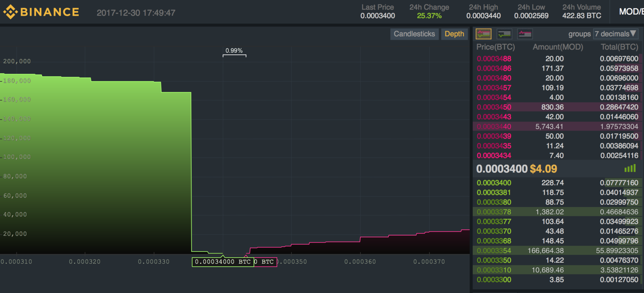Screen dimensions: 644x293
Task: Click the dropdown arrow beside 7 decimals
Action: coord(633,33)
